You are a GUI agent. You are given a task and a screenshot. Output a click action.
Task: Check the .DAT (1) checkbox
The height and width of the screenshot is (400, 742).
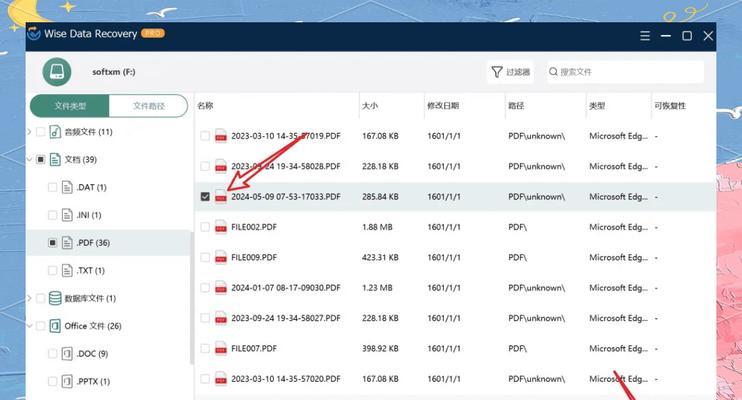coord(53,187)
